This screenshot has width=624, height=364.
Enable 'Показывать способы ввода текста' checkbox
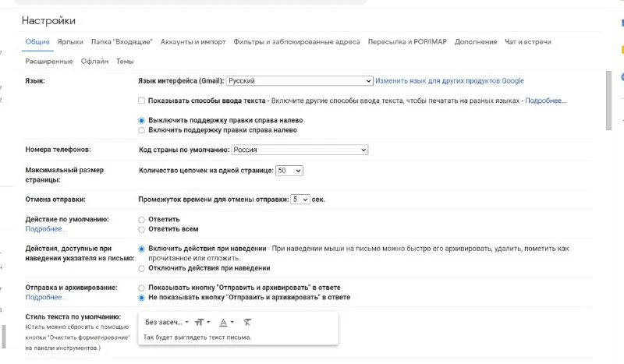(x=141, y=101)
